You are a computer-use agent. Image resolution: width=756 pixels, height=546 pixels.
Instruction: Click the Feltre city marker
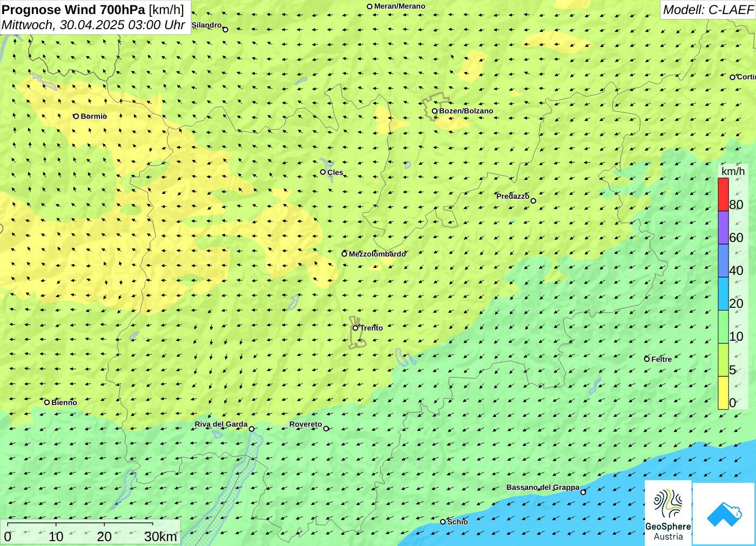[647, 359]
